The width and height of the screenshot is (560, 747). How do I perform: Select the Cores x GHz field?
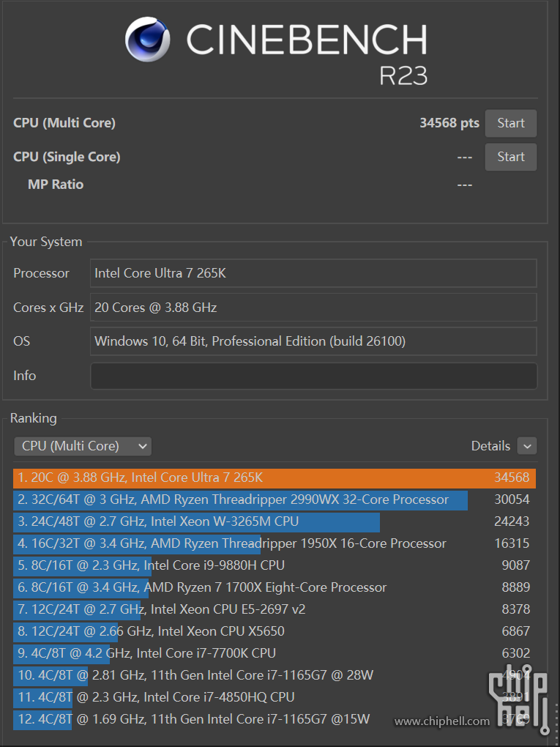click(x=313, y=308)
